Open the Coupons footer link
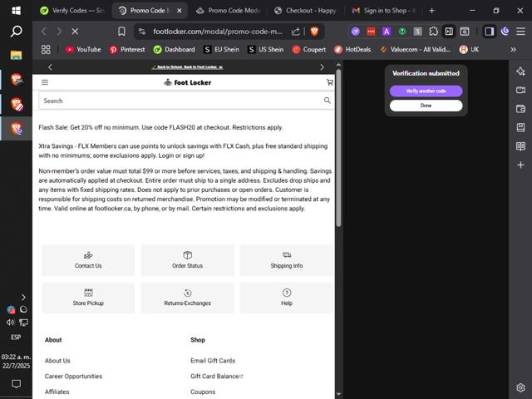This screenshot has width=532, height=399. click(203, 392)
